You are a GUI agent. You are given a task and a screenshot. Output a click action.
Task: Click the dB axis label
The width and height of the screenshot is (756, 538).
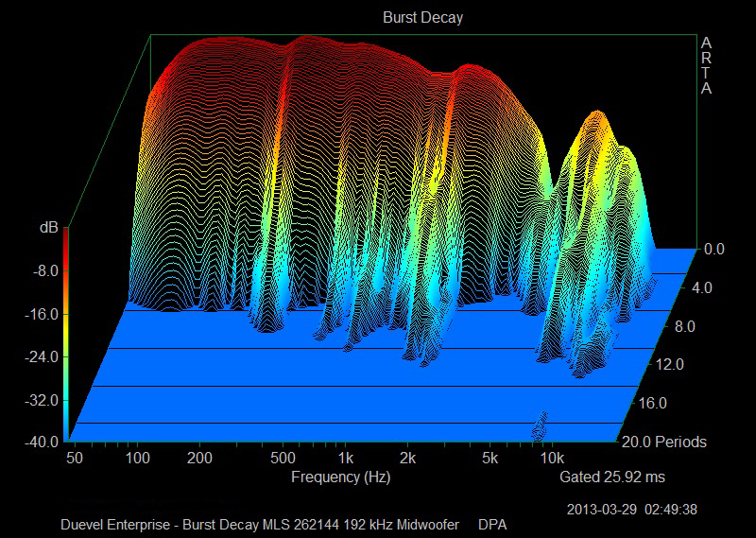pos(49,228)
